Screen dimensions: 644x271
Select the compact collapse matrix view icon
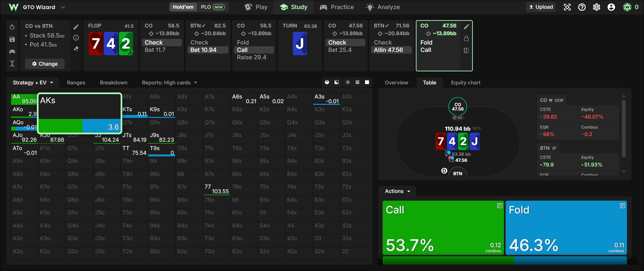[348, 82]
